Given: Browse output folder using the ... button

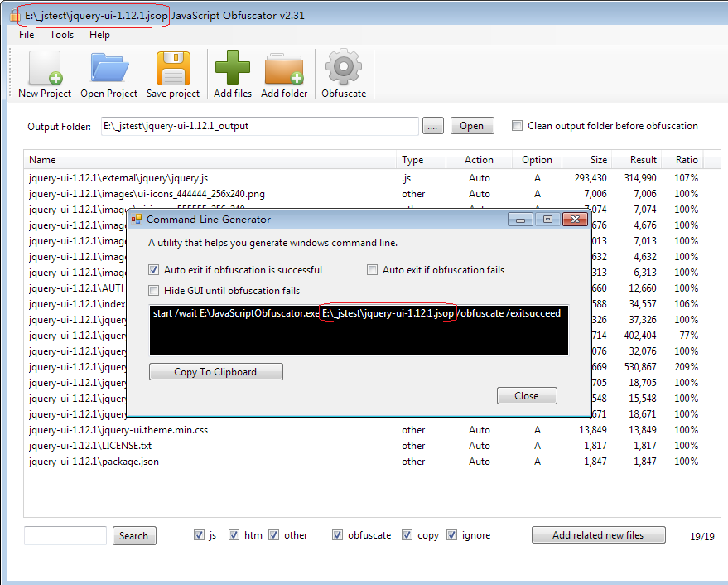Looking at the screenshot, I should pyautogui.click(x=433, y=125).
